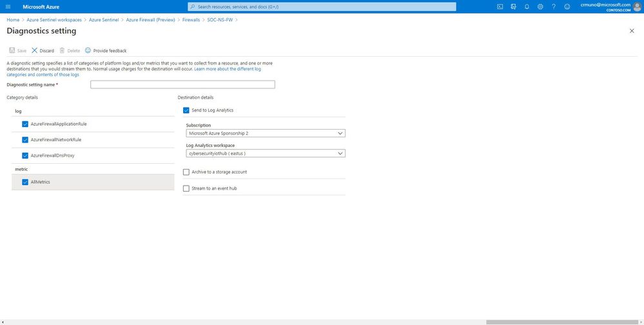
Task: Click the Microsoft Azure logo text
Action: [x=41, y=7]
